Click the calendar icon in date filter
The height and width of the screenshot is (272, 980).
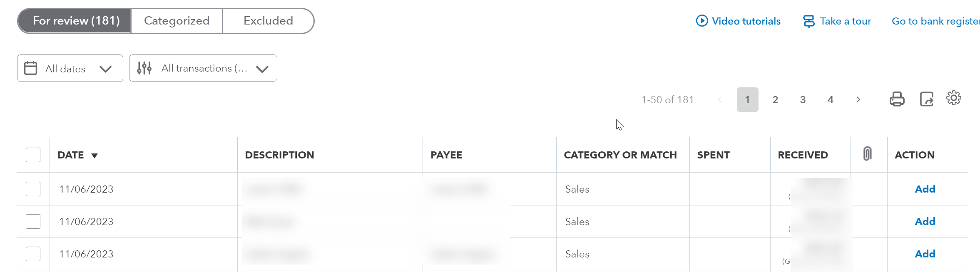(31, 68)
